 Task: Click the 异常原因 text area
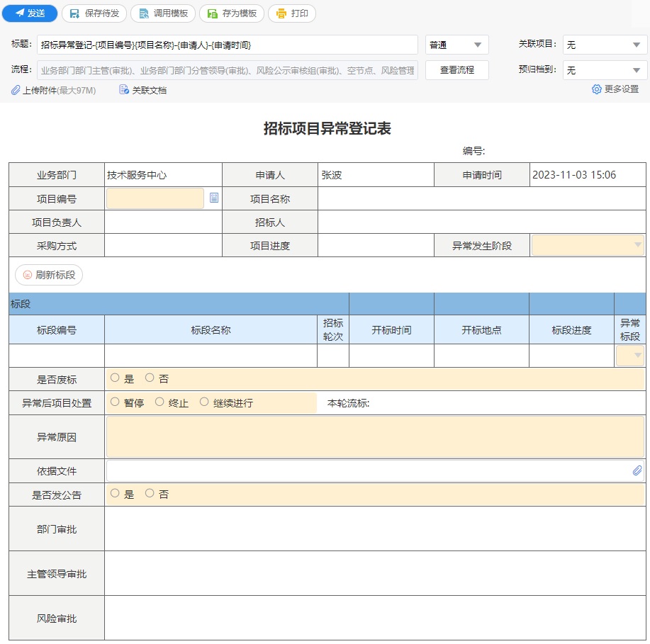(375, 437)
